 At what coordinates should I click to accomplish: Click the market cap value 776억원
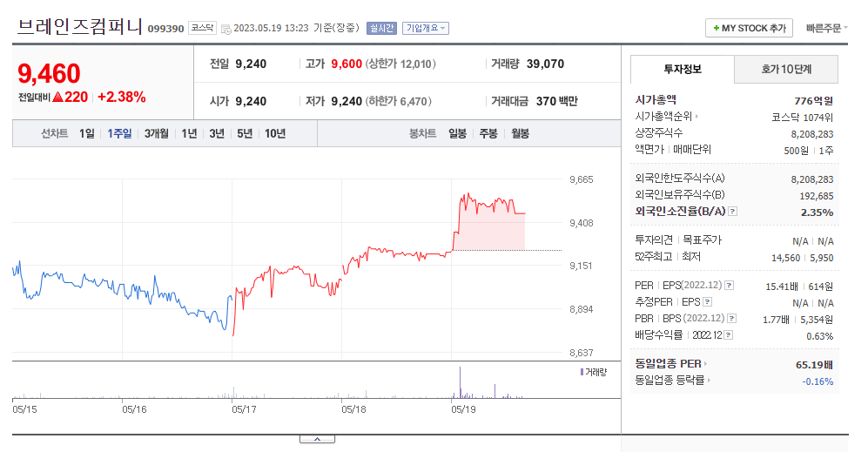[x=814, y=101]
